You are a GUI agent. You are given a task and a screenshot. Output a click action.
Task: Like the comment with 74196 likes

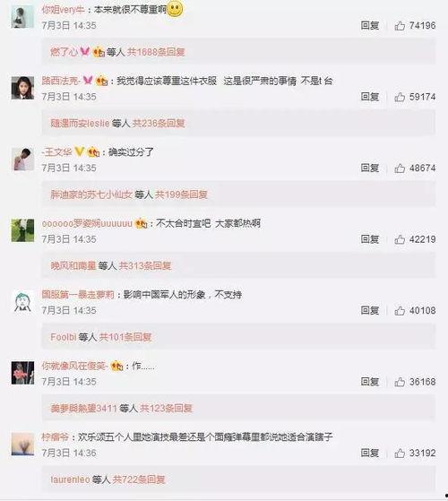click(x=400, y=26)
